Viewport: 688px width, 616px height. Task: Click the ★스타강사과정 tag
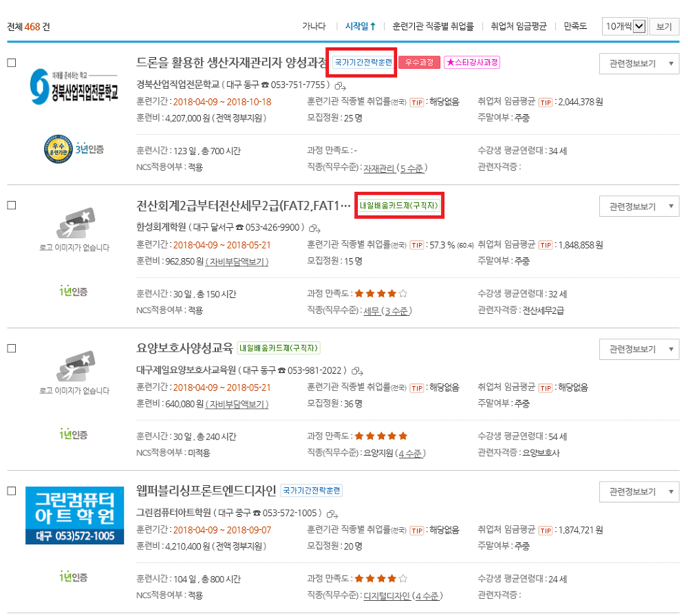pos(472,63)
